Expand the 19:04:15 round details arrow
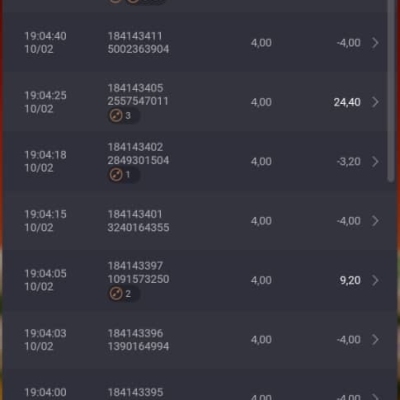Image resolution: width=400 pixels, height=400 pixels. [x=375, y=221]
